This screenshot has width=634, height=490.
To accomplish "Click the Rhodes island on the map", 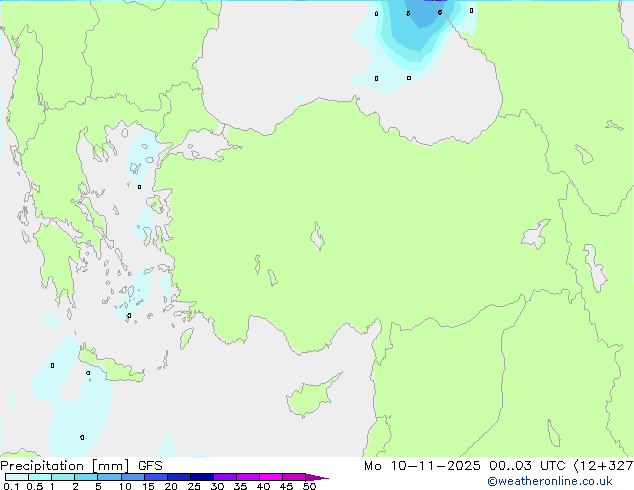I will tap(186, 338).
